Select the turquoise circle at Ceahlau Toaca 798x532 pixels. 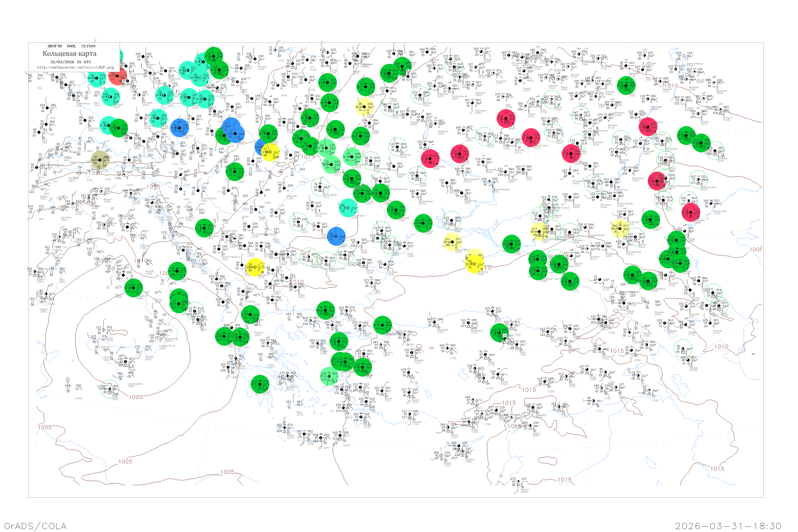tap(348, 208)
